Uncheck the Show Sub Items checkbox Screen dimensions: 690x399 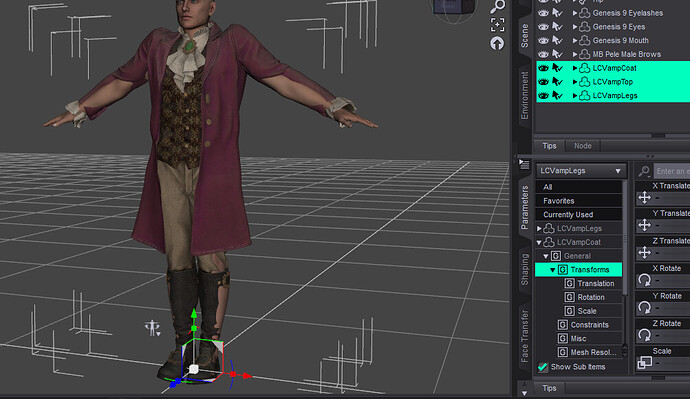[x=543, y=366]
